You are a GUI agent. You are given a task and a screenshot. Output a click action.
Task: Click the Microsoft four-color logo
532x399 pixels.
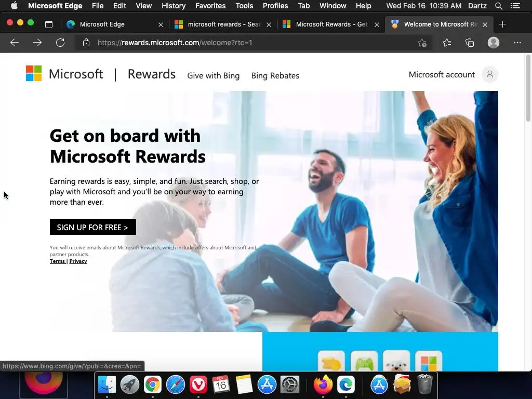point(34,73)
